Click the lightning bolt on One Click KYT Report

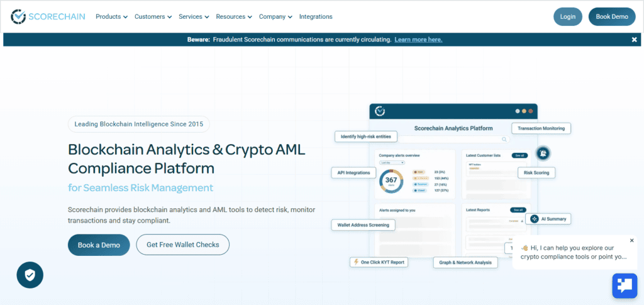pos(356,262)
